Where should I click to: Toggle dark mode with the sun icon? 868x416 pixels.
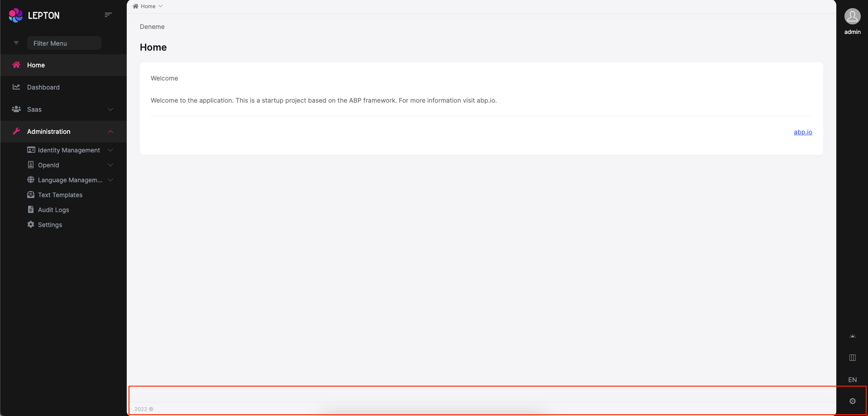tap(852, 336)
